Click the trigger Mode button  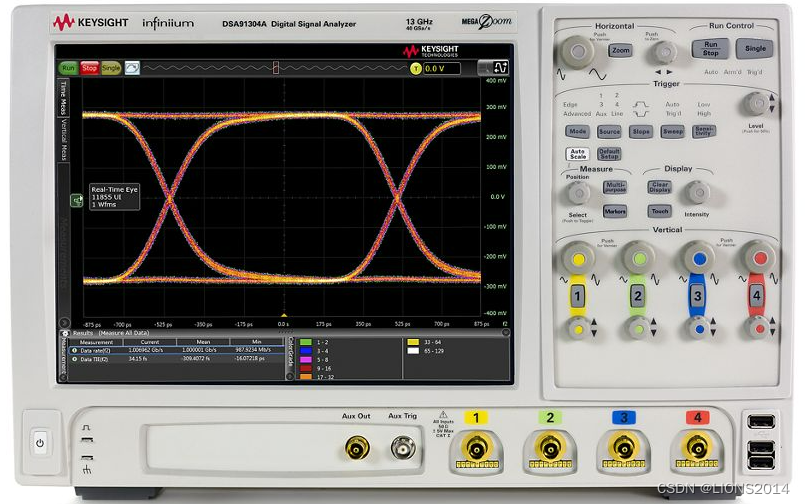[578, 131]
